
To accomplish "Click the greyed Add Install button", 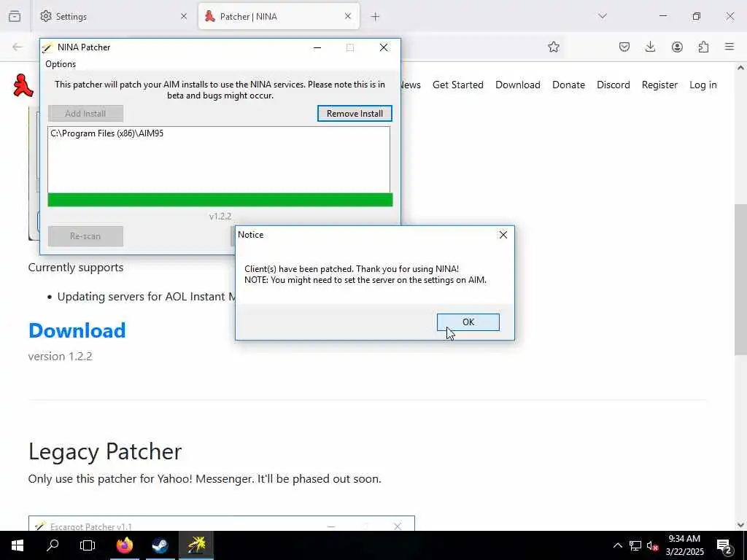I will tap(85, 113).
